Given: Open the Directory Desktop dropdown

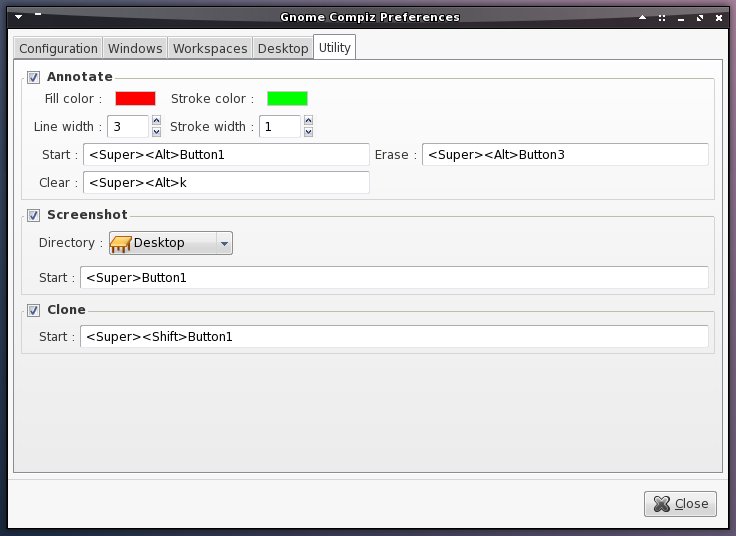Looking at the screenshot, I should point(171,243).
